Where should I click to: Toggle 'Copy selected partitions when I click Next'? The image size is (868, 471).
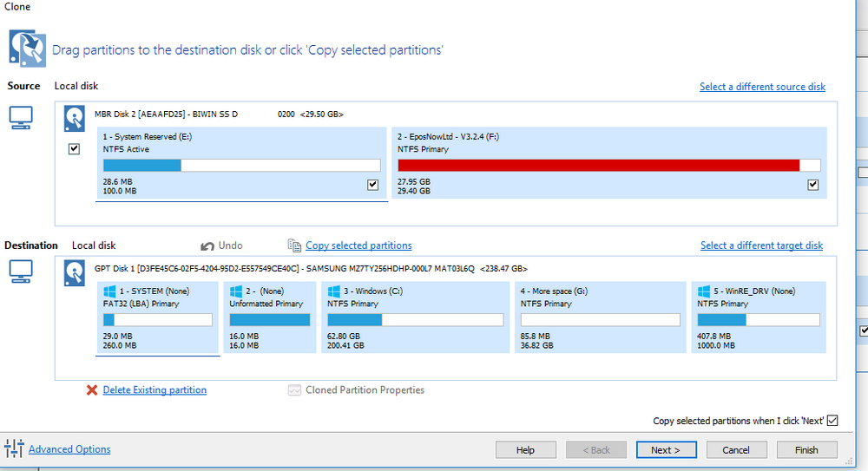tap(832, 421)
